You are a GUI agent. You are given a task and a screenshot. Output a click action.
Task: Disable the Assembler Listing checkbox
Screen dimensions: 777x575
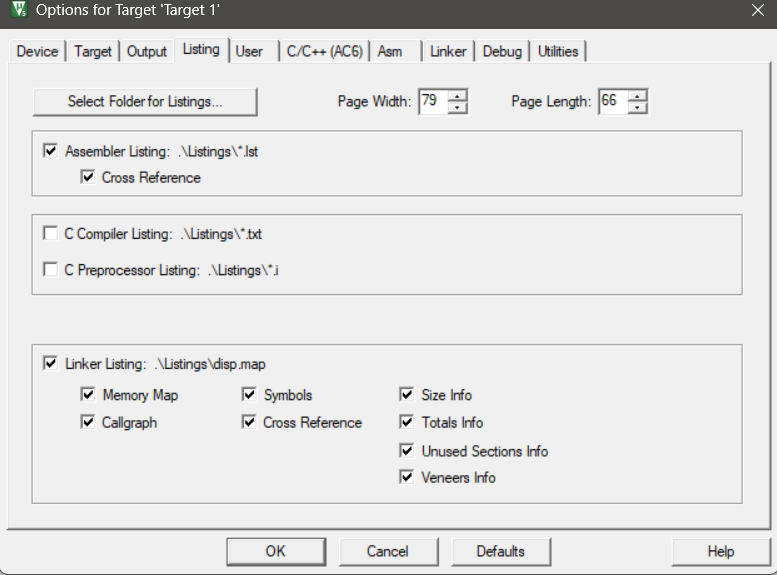tap(51, 152)
